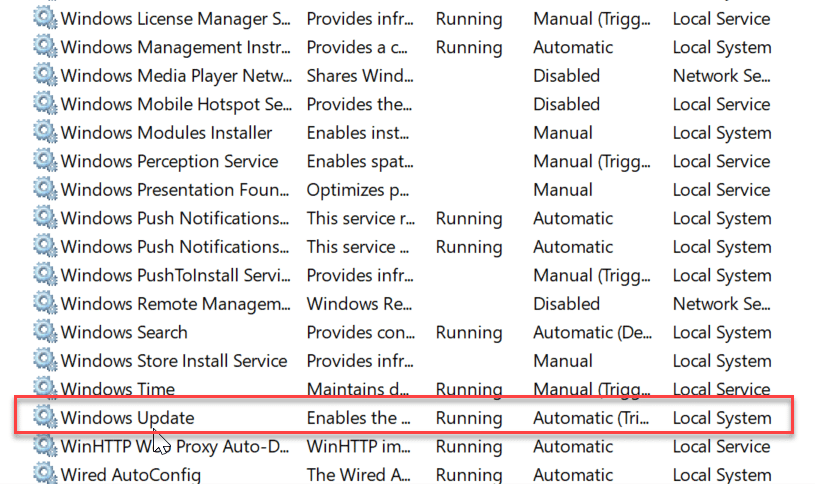Select the Windows License Manager gear icon
The image size is (815, 484).
pyautogui.click(x=45, y=19)
